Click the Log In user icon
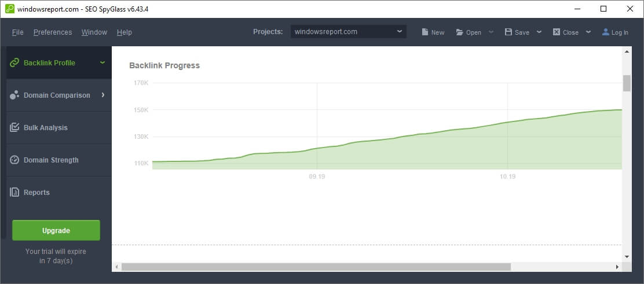Viewport: 644px width, 284px height. [605, 32]
